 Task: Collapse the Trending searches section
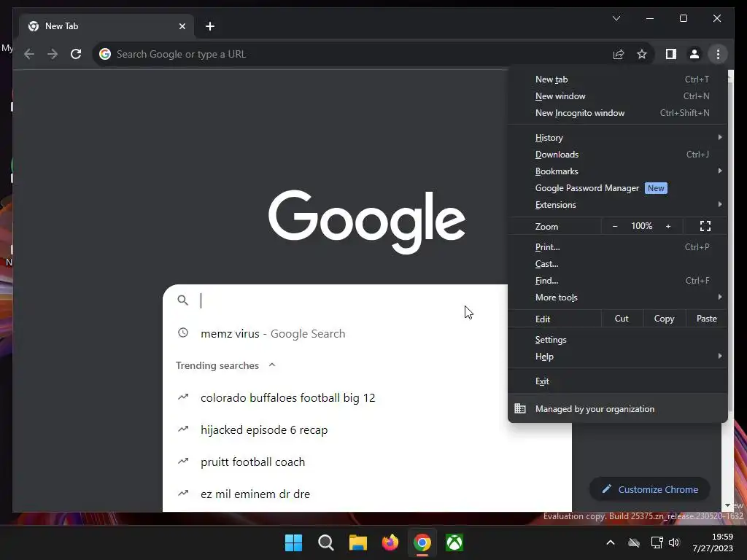[272, 365]
